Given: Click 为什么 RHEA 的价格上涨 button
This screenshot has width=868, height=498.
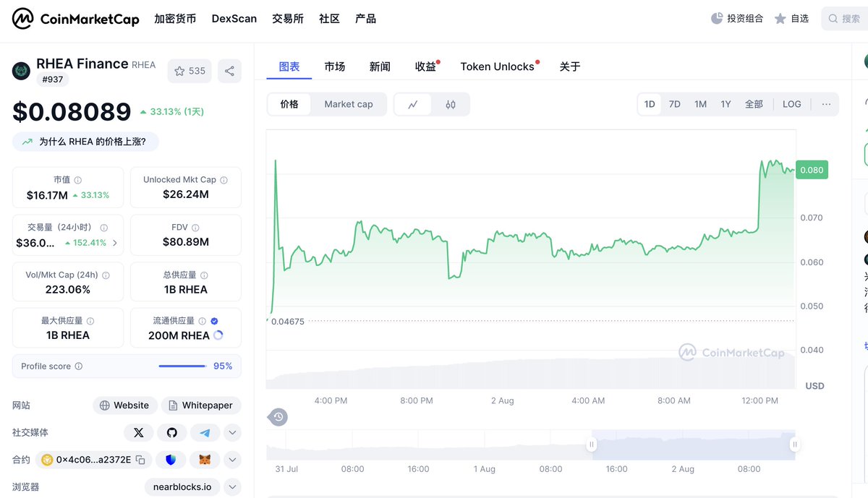Looking at the screenshot, I should pos(85,142).
